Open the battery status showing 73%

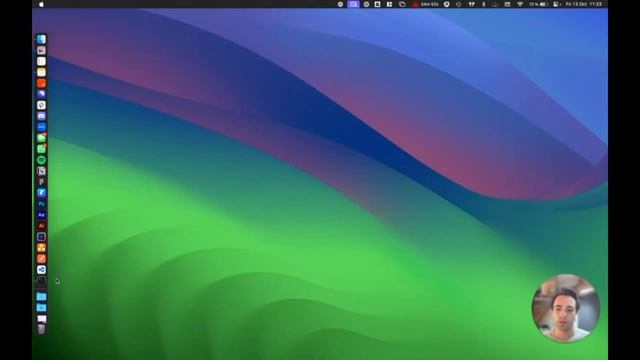tap(539, 4)
